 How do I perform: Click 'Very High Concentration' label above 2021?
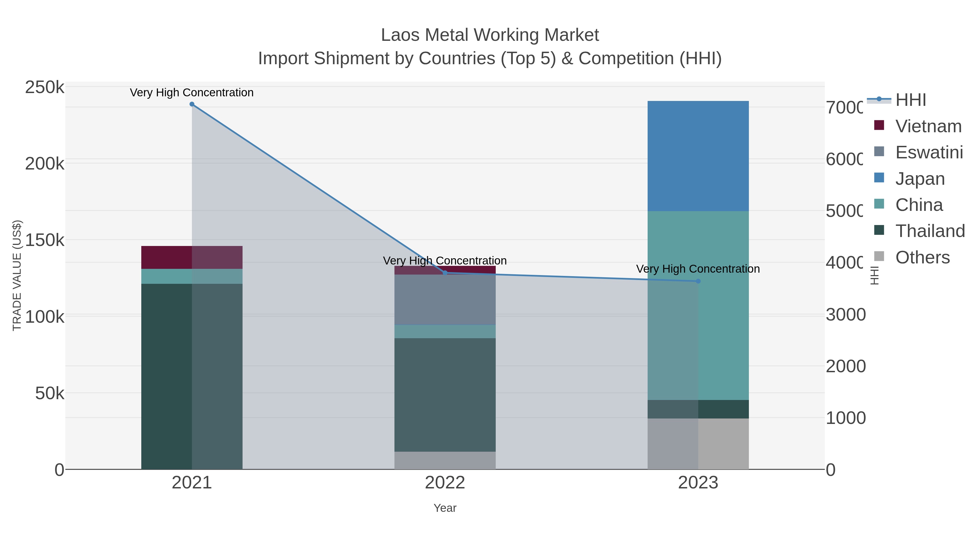point(192,93)
